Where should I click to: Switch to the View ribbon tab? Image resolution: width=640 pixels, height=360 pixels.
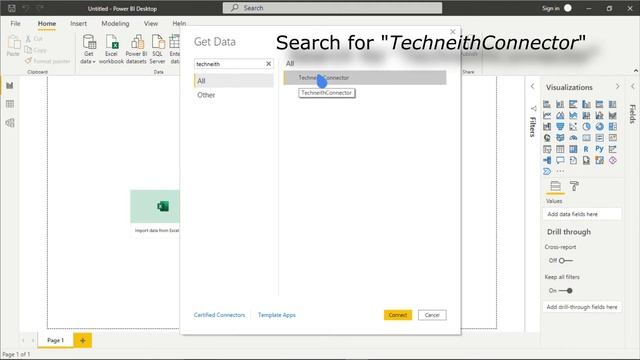click(x=151, y=24)
